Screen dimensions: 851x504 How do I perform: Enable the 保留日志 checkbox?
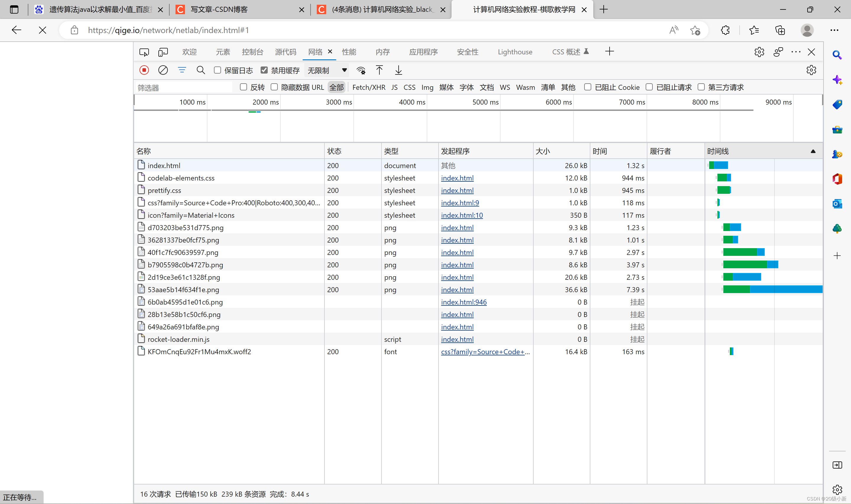[x=217, y=70]
